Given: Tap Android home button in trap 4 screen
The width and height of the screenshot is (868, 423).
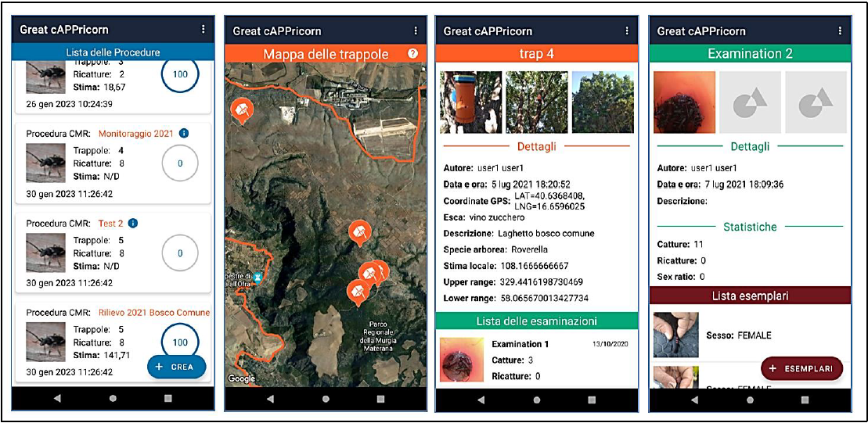Looking at the screenshot, I should click(536, 400).
